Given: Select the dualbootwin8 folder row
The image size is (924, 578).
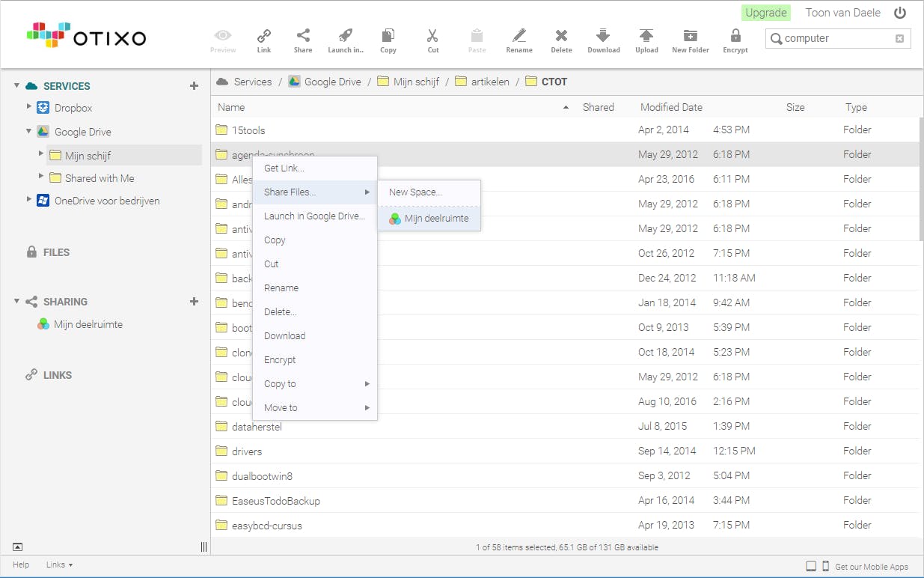Looking at the screenshot, I should [565, 475].
